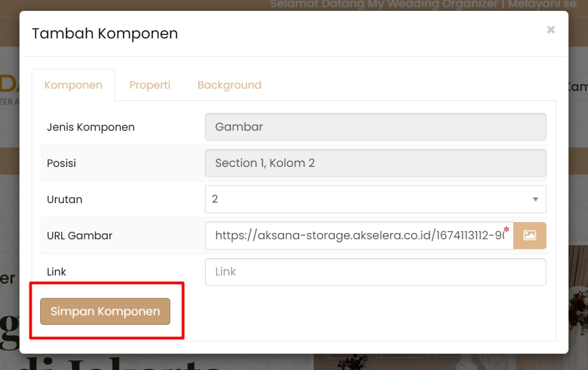Image resolution: width=588 pixels, height=370 pixels.
Task: Click the "Posisi" row label
Action: pyautogui.click(x=61, y=163)
